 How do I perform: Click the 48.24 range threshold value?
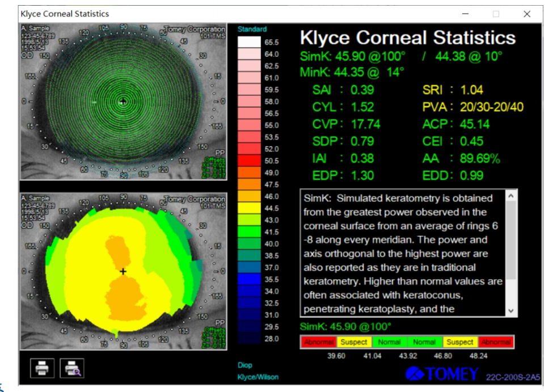click(479, 356)
